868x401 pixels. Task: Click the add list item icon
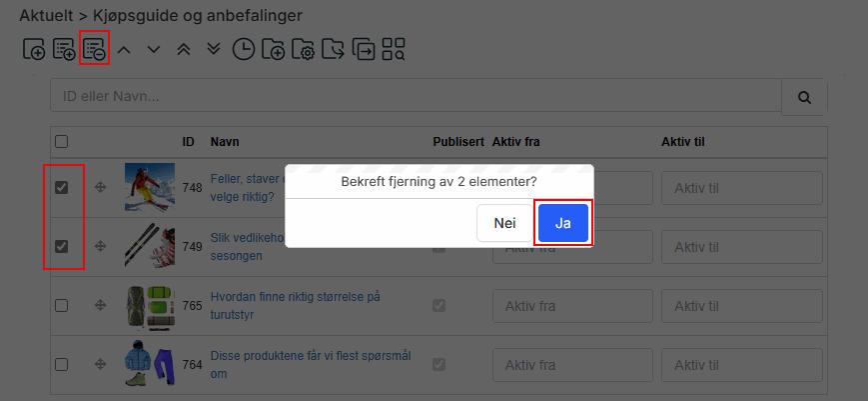pyautogui.click(x=64, y=49)
